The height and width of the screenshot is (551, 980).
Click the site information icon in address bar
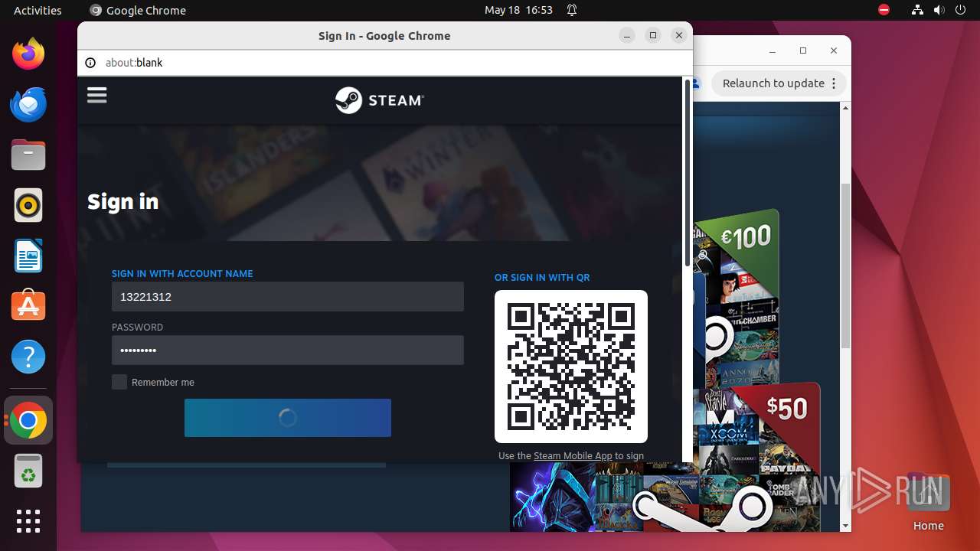[x=90, y=63]
